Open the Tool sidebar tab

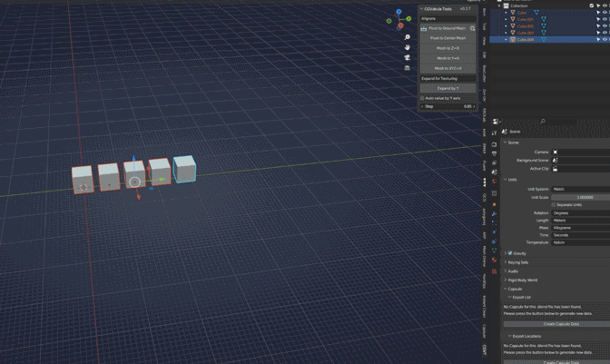[x=485, y=26]
